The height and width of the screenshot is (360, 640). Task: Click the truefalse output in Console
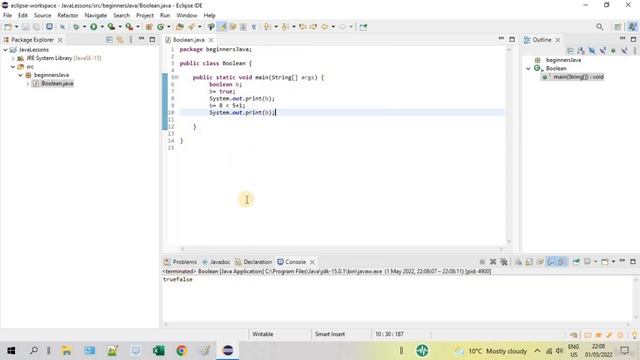click(x=178, y=280)
